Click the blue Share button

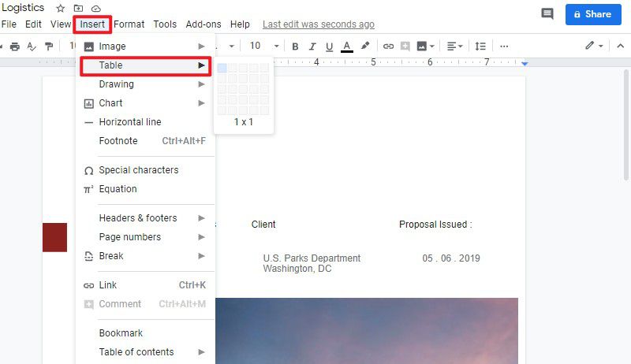(593, 14)
